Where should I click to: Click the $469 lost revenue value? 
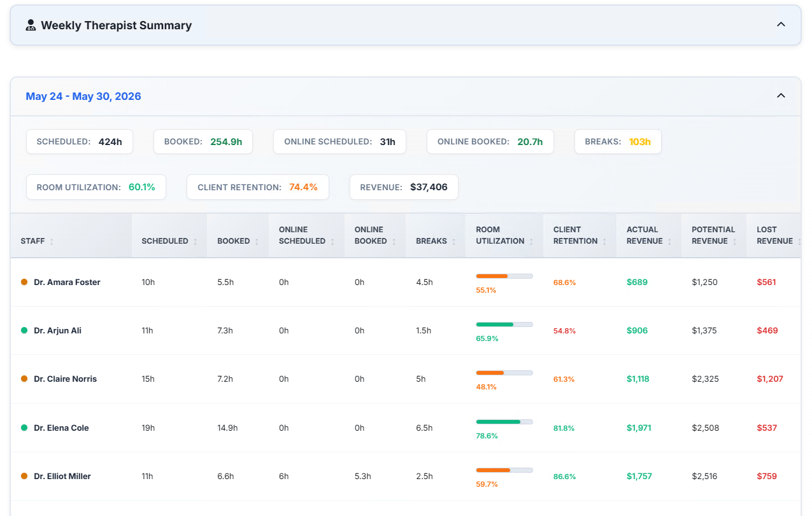[767, 330]
